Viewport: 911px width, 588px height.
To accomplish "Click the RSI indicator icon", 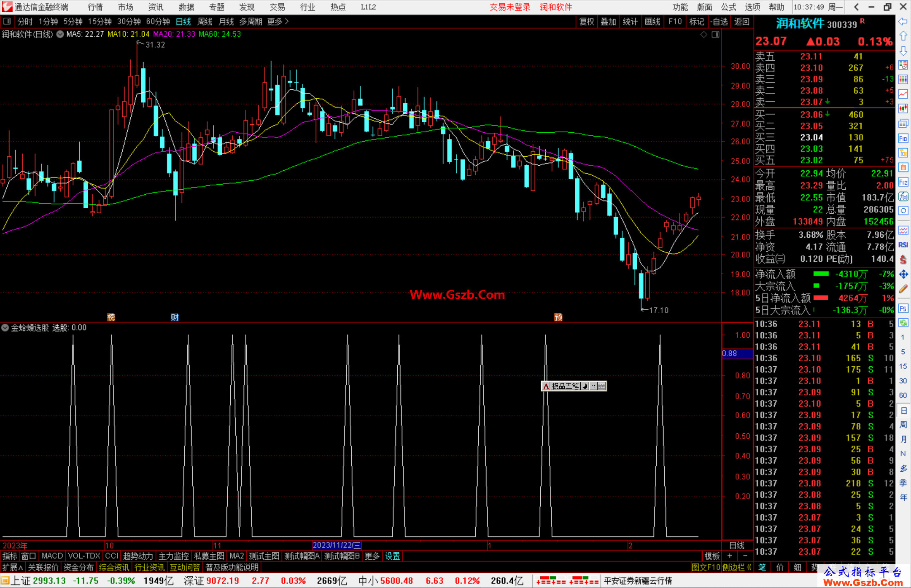I will pos(903,245).
